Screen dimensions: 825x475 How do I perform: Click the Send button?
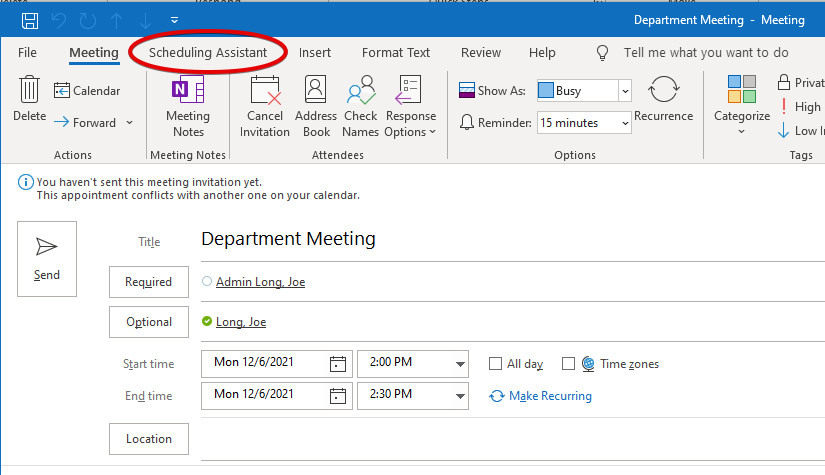47,259
